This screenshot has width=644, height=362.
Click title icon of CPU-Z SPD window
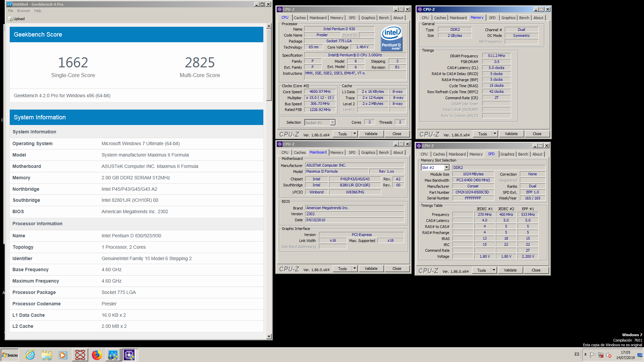tap(419, 146)
